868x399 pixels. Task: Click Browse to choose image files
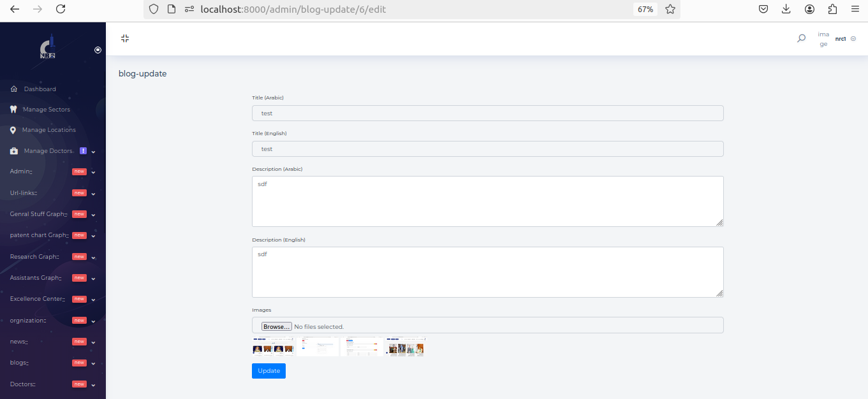276,326
